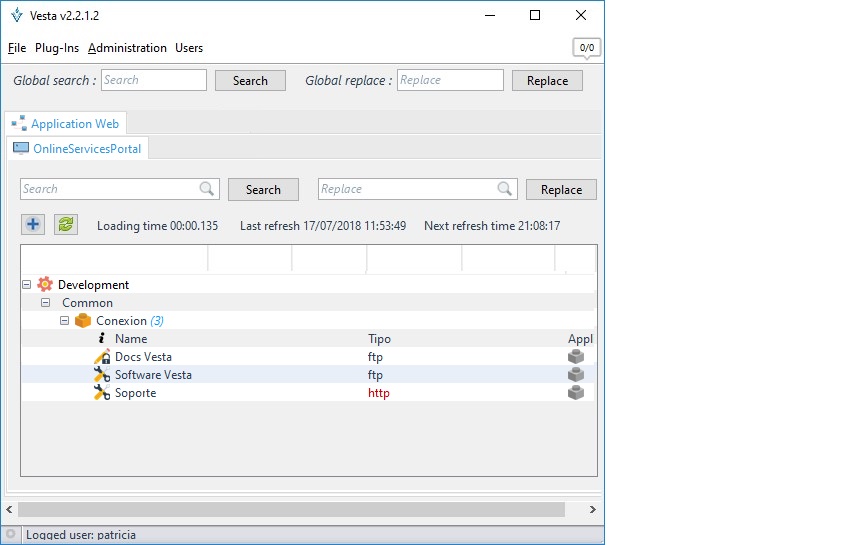Click the Software Vesta wrench icon
This screenshot has height=545, width=856.
click(x=101, y=375)
